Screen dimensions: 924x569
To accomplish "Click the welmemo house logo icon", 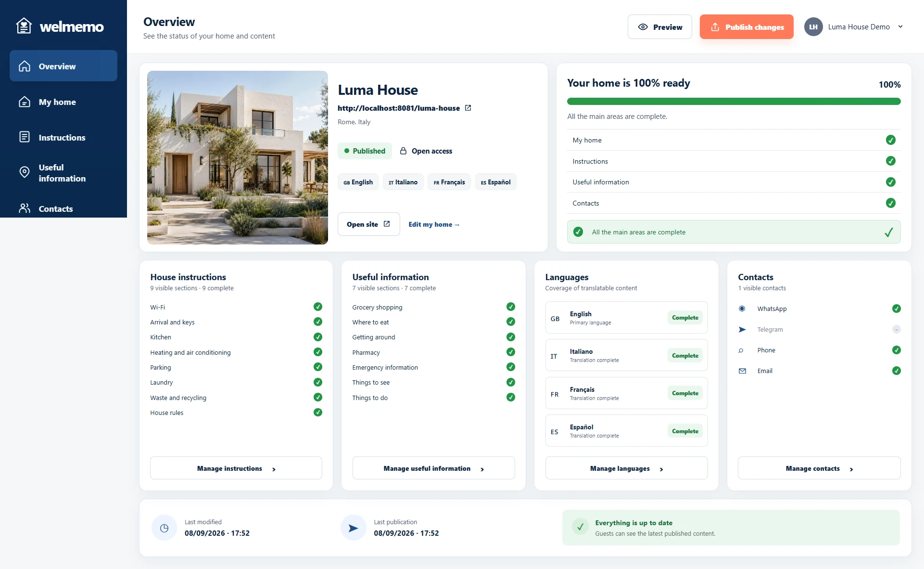I will pyautogui.click(x=24, y=26).
